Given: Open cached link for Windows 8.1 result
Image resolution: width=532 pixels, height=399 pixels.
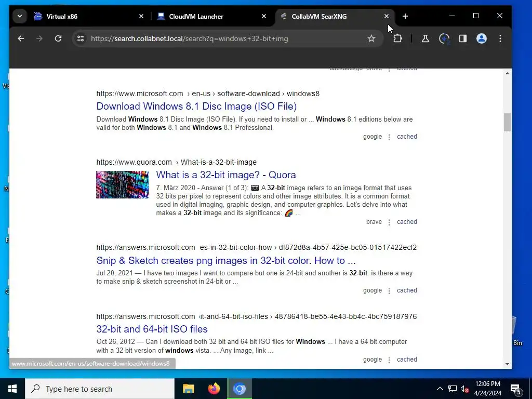Looking at the screenshot, I should pos(407,137).
